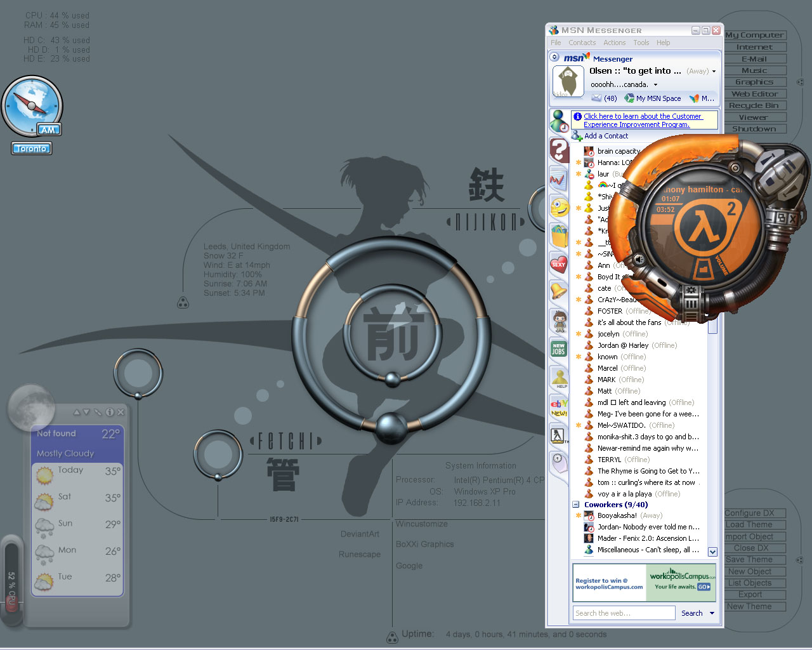Click the DeviantArt desktop link

pos(360,534)
